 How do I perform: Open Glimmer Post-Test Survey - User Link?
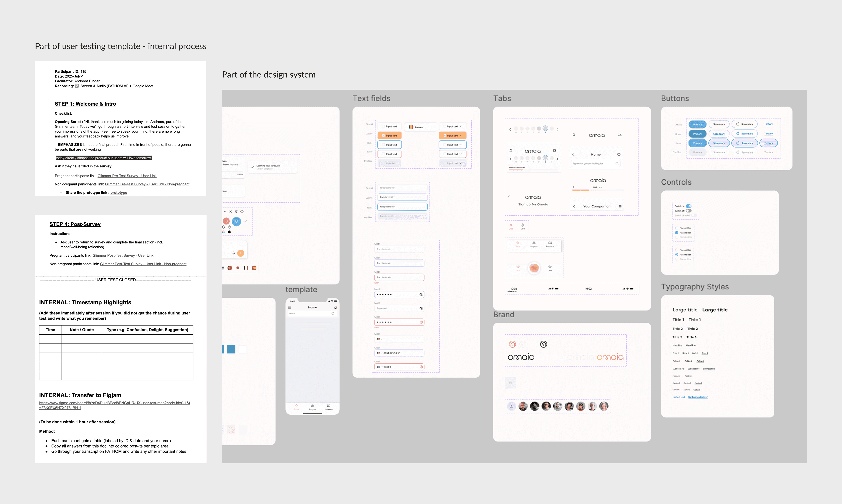point(123,255)
